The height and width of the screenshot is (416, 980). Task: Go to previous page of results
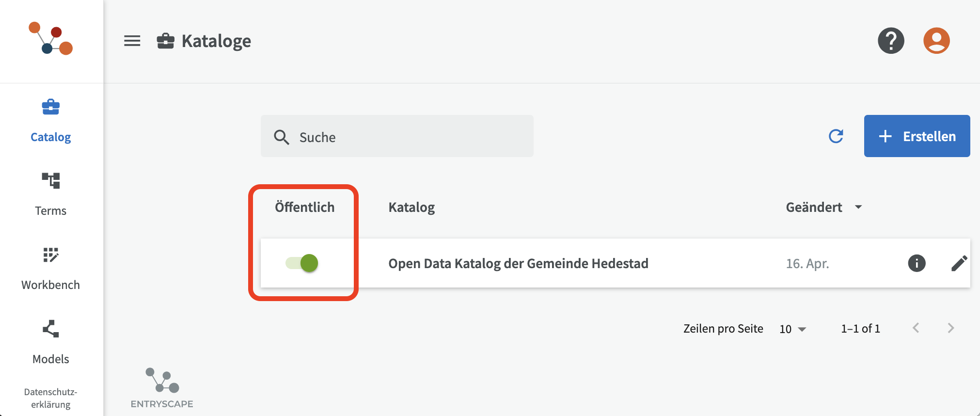tap(916, 328)
